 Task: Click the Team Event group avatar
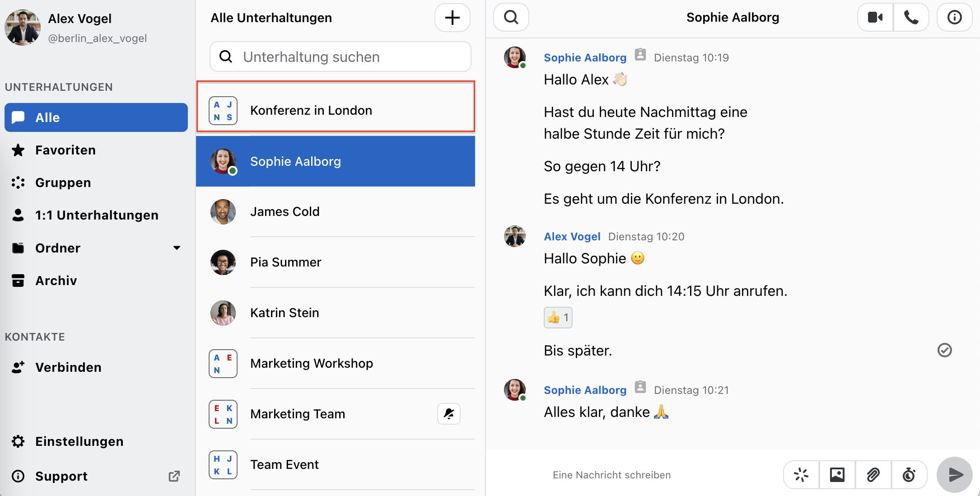click(223, 465)
